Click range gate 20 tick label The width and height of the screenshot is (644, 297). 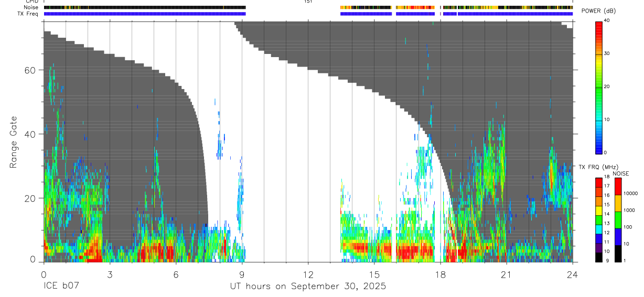click(x=30, y=199)
